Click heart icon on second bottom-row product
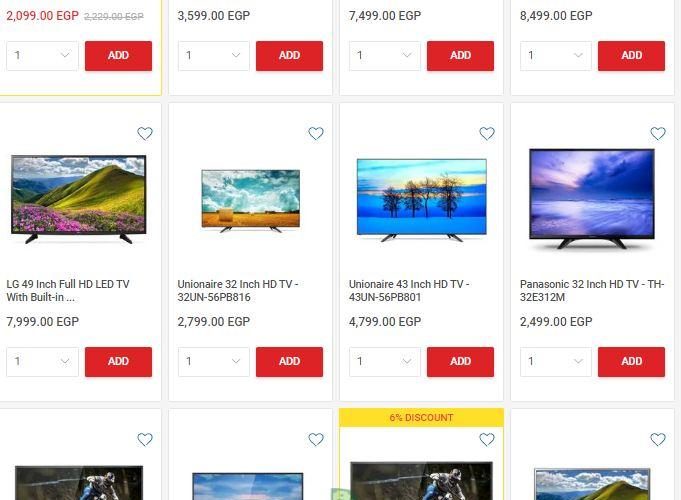 [x=316, y=440]
